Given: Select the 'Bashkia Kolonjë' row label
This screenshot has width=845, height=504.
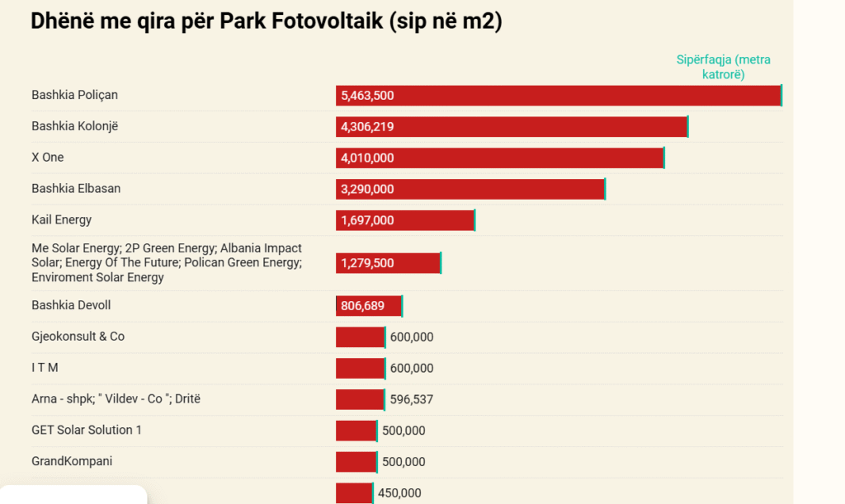Looking at the screenshot, I should (x=74, y=126).
